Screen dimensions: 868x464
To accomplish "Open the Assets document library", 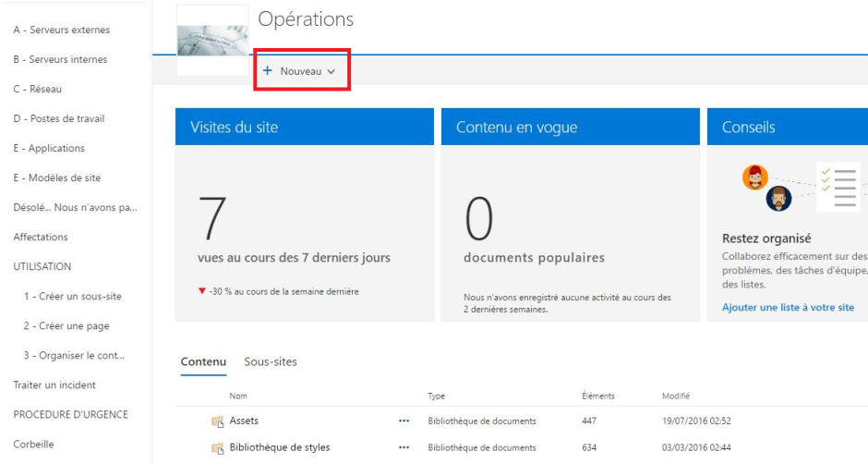I will pos(244,421).
